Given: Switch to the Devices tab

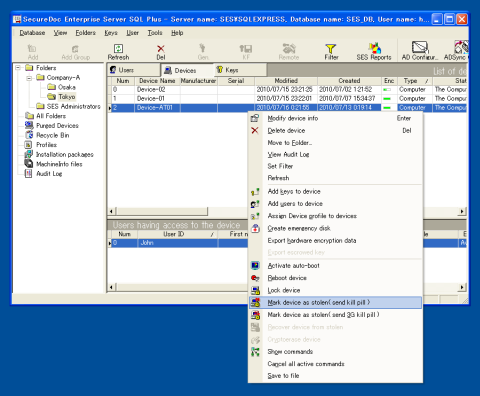Looking at the screenshot, I should tap(187, 70).
